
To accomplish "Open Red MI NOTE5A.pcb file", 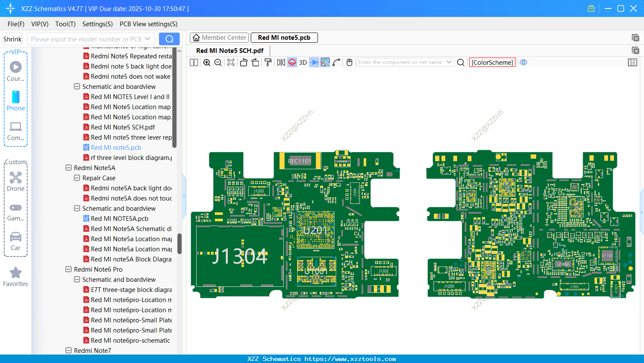I will [x=119, y=219].
